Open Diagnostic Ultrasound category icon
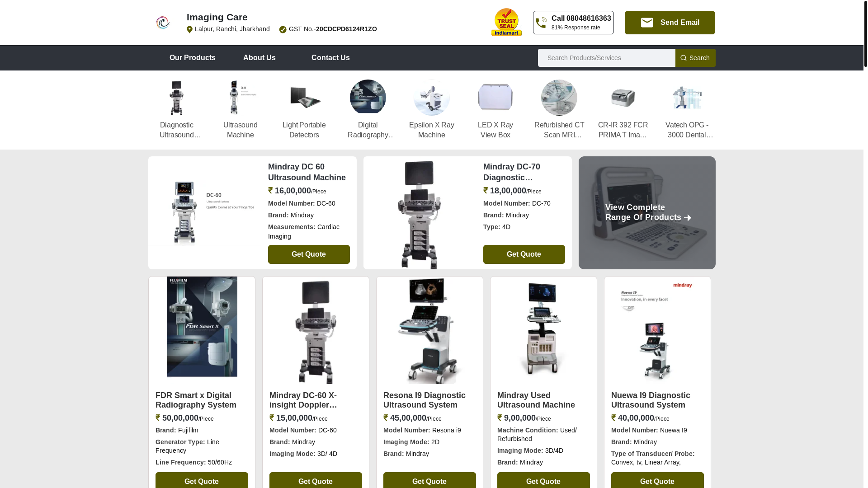868x488 pixels. click(176, 98)
